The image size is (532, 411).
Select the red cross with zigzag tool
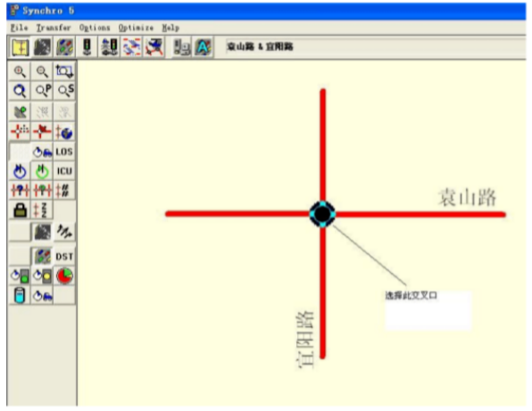(x=42, y=131)
